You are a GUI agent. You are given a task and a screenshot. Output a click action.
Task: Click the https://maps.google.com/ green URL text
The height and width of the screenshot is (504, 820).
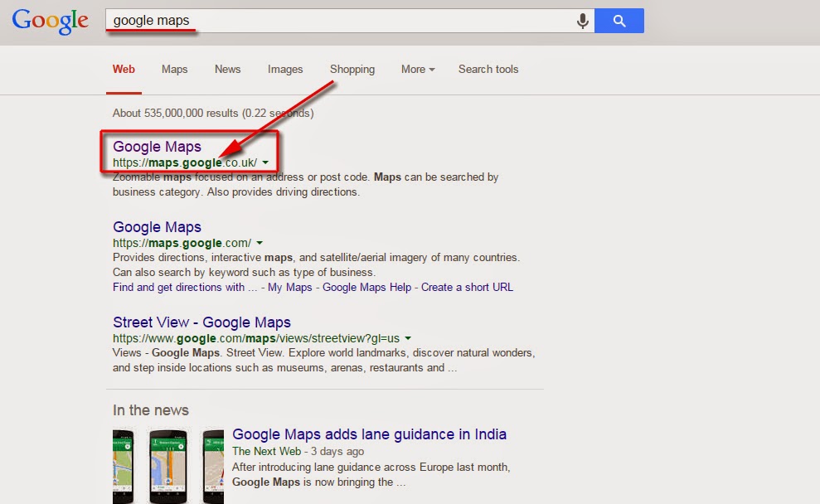[x=182, y=244]
